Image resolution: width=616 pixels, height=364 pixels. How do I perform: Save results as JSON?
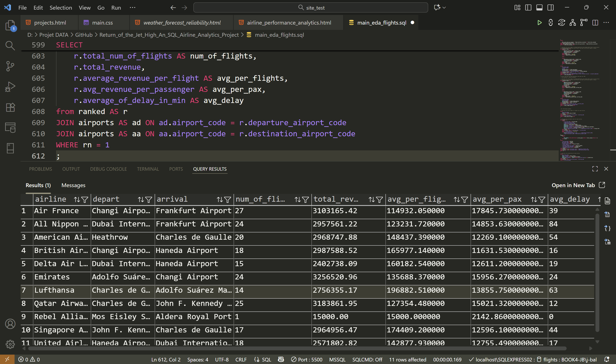tap(607, 228)
